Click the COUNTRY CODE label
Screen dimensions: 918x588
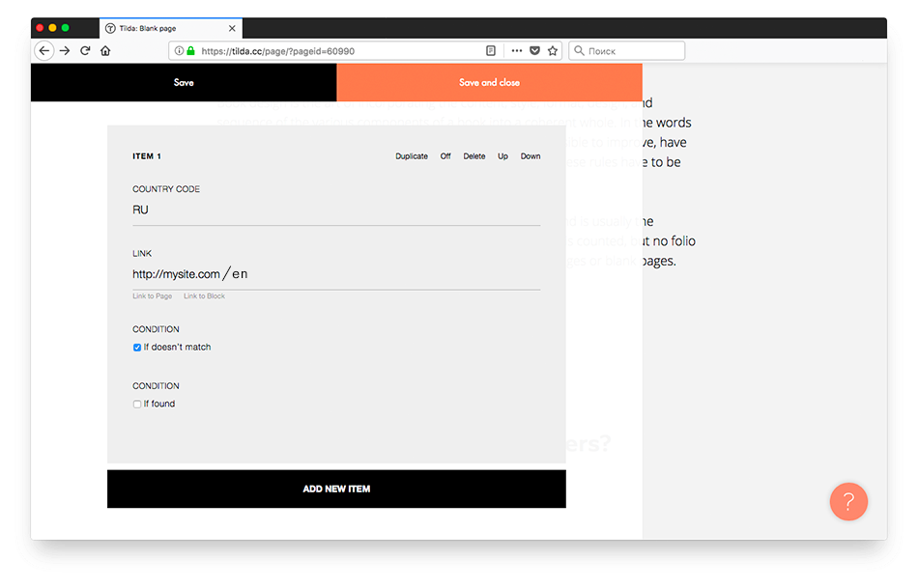point(166,189)
